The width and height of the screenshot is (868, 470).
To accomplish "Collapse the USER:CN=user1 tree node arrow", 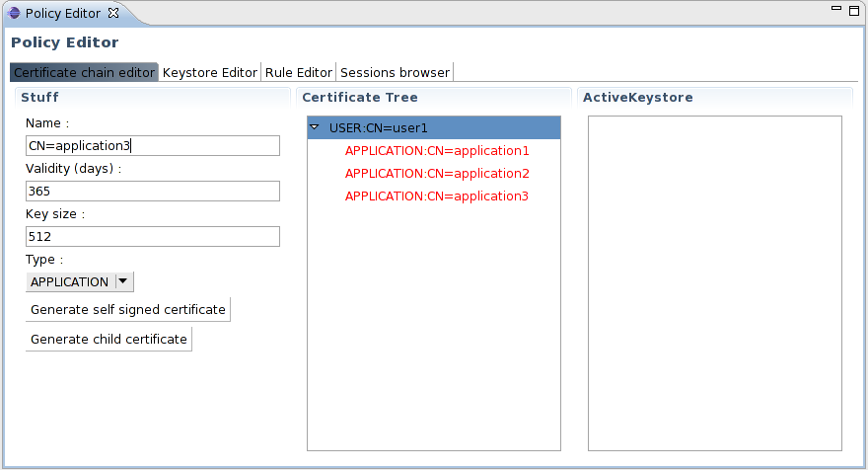I will pyautogui.click(x=315, y=127).
